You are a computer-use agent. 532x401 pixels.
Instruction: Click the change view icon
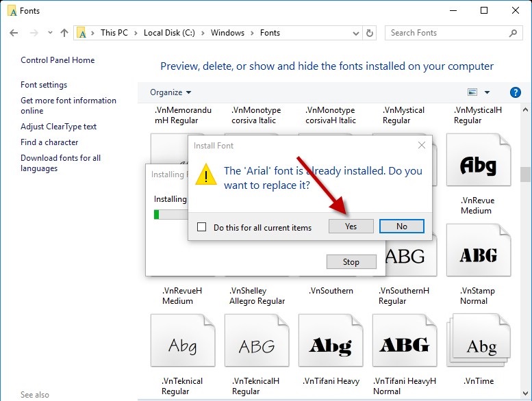472,92
